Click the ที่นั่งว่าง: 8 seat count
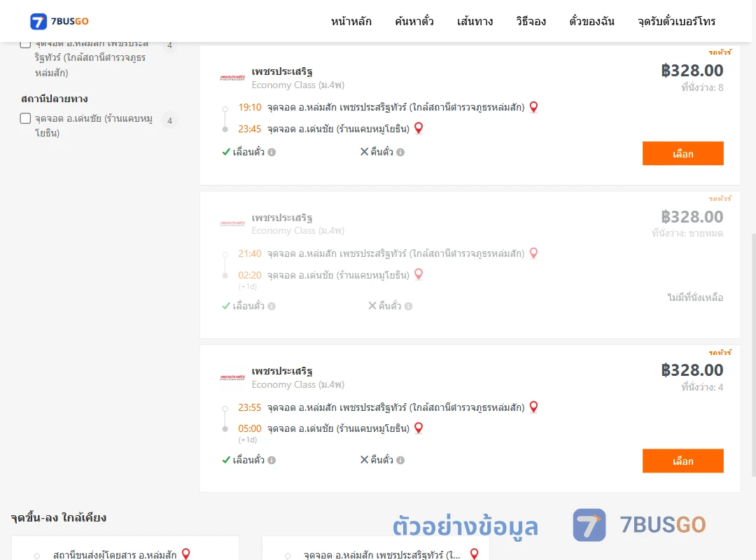 (x=702, y=87)
